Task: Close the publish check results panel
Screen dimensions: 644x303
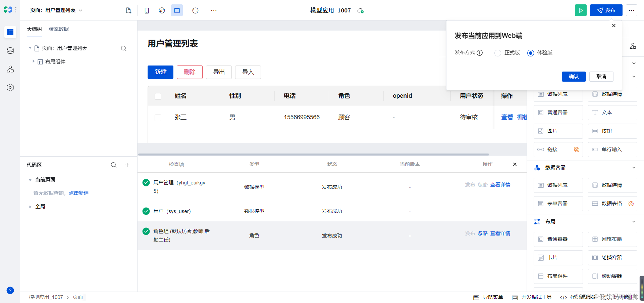Action: pos(515,164)
